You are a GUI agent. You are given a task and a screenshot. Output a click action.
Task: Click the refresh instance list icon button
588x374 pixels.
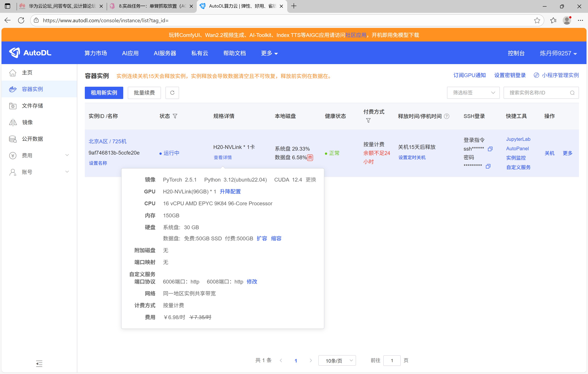coord(172,93)
